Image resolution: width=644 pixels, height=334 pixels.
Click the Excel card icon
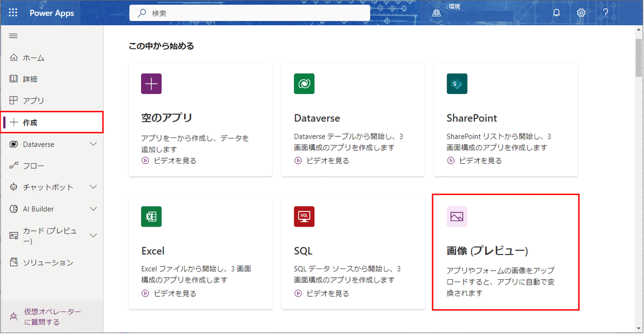click(x=151, y=216)
